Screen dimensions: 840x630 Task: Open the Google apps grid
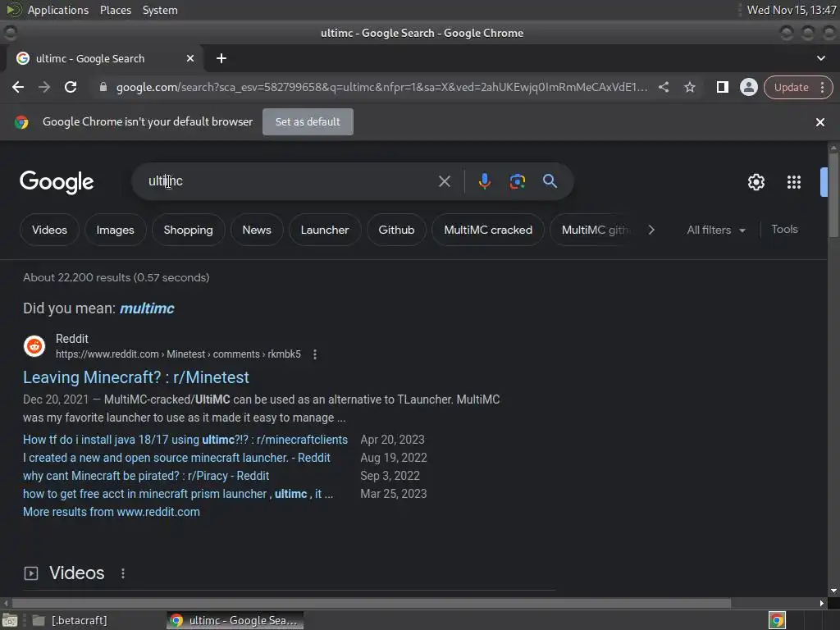794,182
